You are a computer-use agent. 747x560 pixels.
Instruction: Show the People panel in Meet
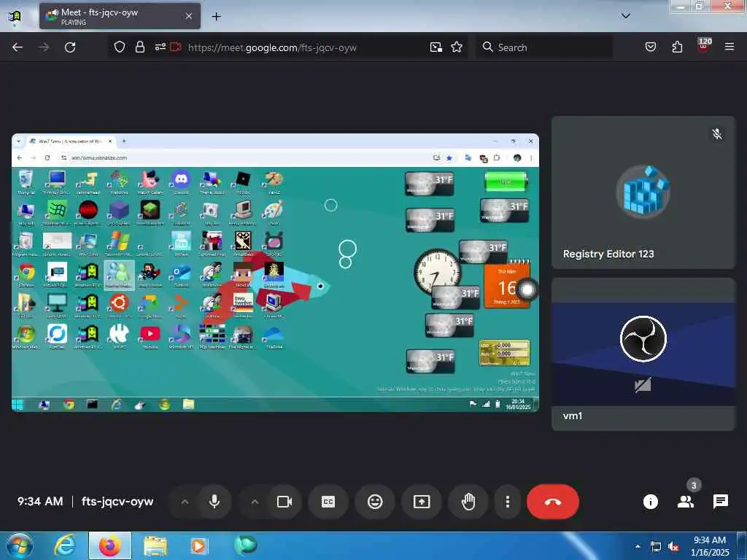pyautogui.click(x=686, y=502)
